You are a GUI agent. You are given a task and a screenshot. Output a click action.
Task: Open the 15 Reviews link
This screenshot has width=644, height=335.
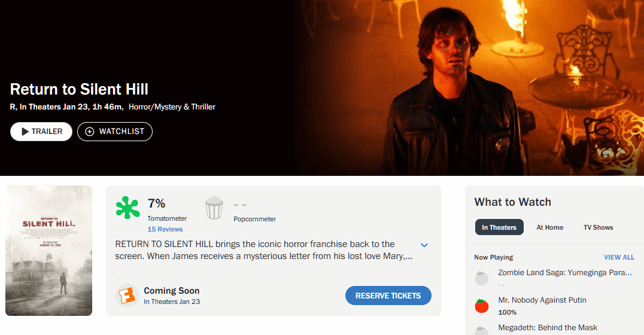tap(165, 229)
